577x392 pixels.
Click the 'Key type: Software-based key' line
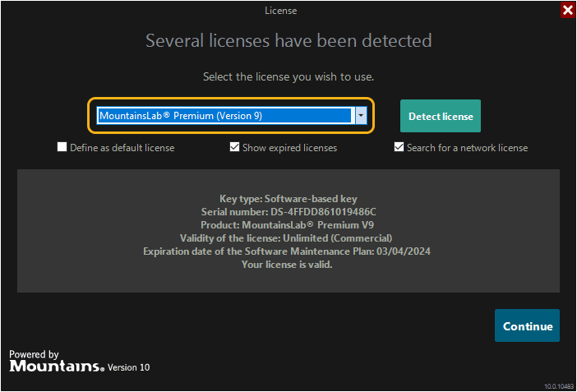(288, 199)
